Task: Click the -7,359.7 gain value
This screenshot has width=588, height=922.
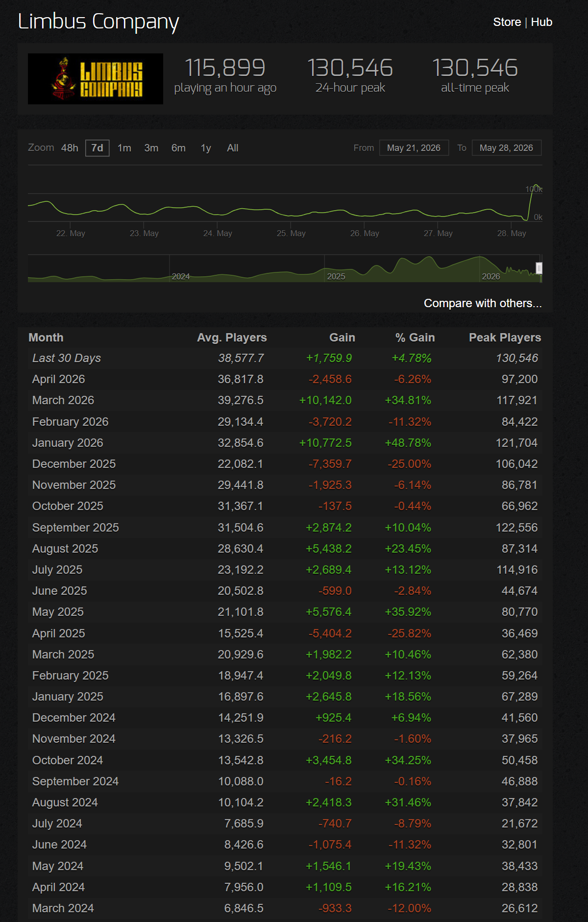Action: click(330, 464)
